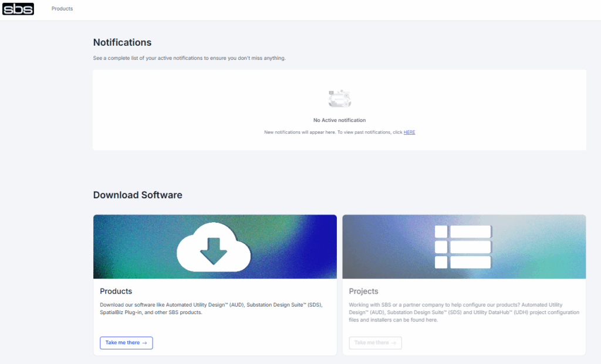The width and height of the screenshot is (601, 364).
Task: Click the white list icon on Projects banner
Action: pos(463,247)
